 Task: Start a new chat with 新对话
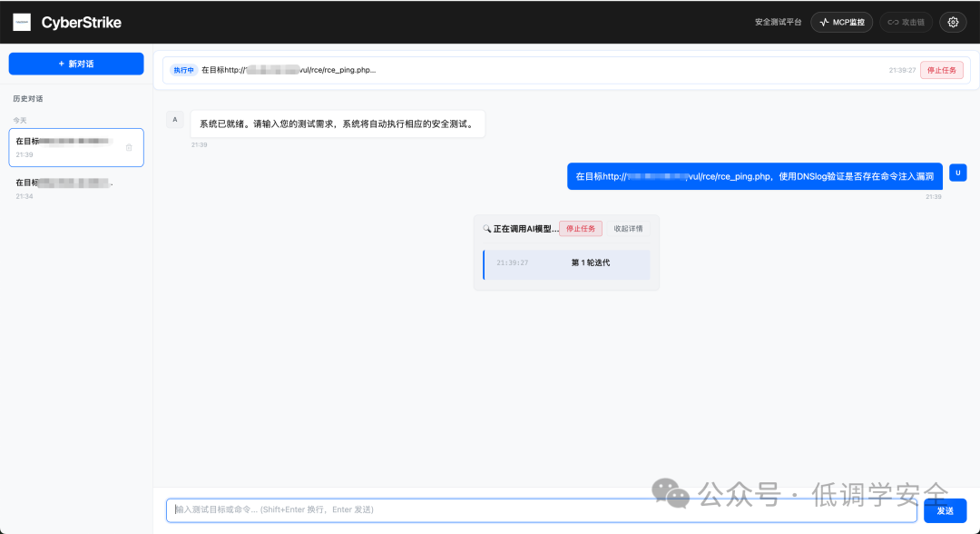click(x=76, y=64)
